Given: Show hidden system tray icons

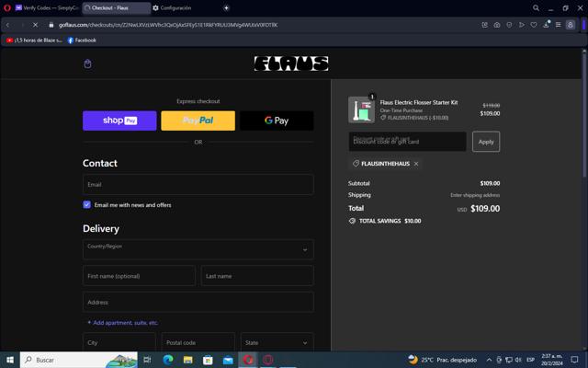Looking at the screenshot, I should (489, 360).
